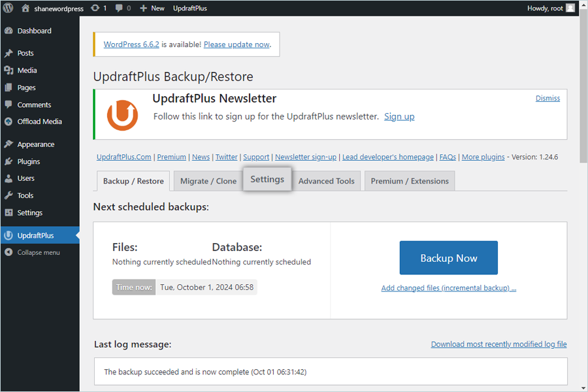Open the Twitter link

226,157
